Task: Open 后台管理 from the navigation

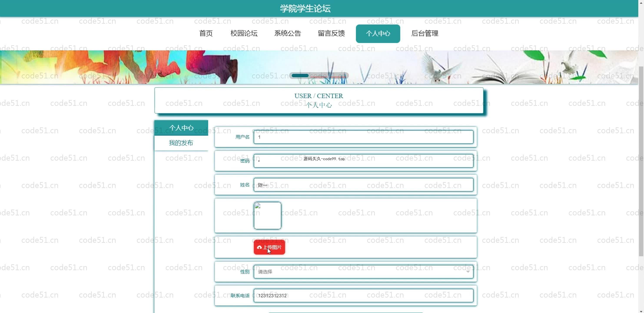Action: click(425, 33)
